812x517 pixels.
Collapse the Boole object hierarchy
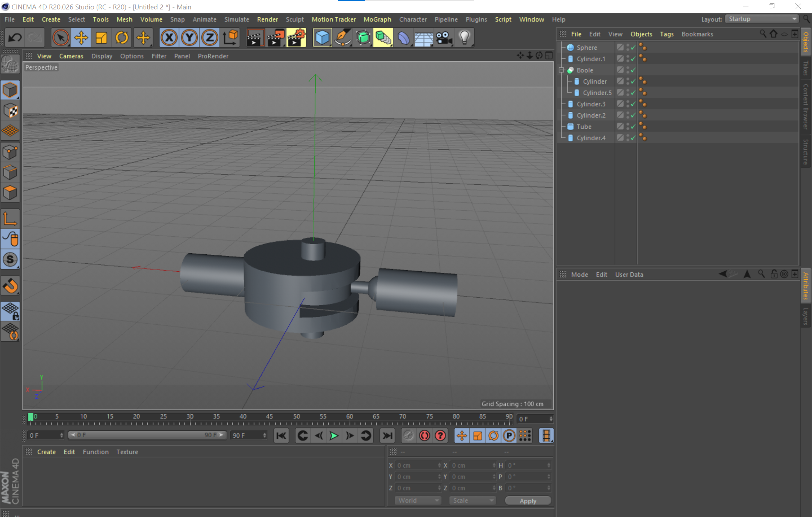pyautogui.click(x=562, y=70)
